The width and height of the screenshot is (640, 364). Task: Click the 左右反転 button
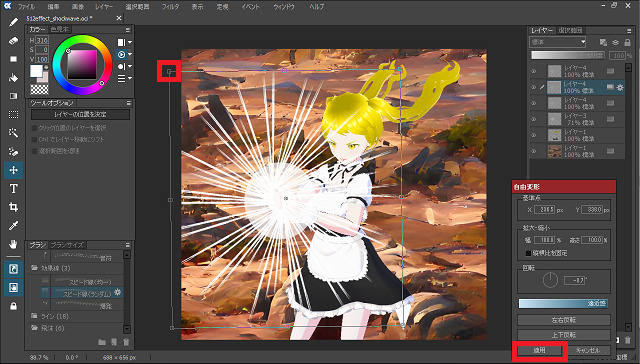[x=564, y=320]
